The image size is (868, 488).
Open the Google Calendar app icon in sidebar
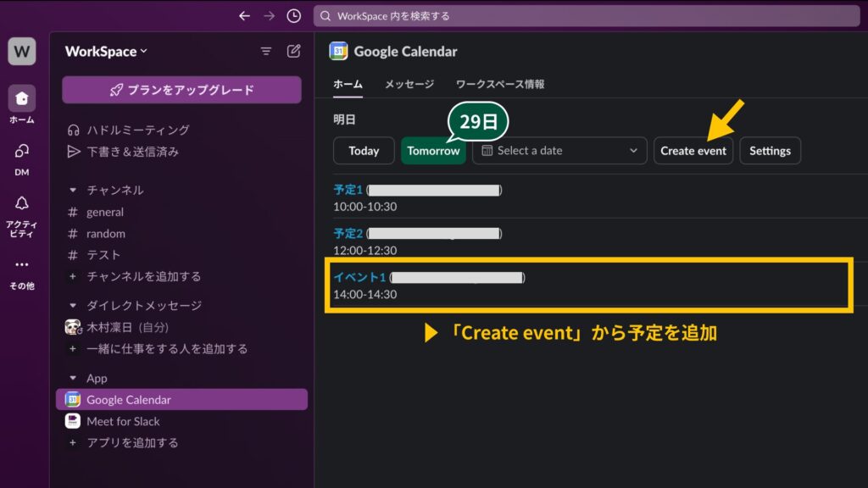point(73,399)
